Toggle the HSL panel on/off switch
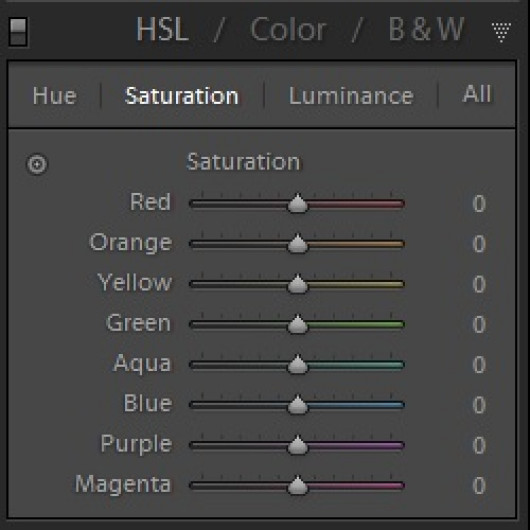Screen dimensions: 530x530 (x=18, y=32)
